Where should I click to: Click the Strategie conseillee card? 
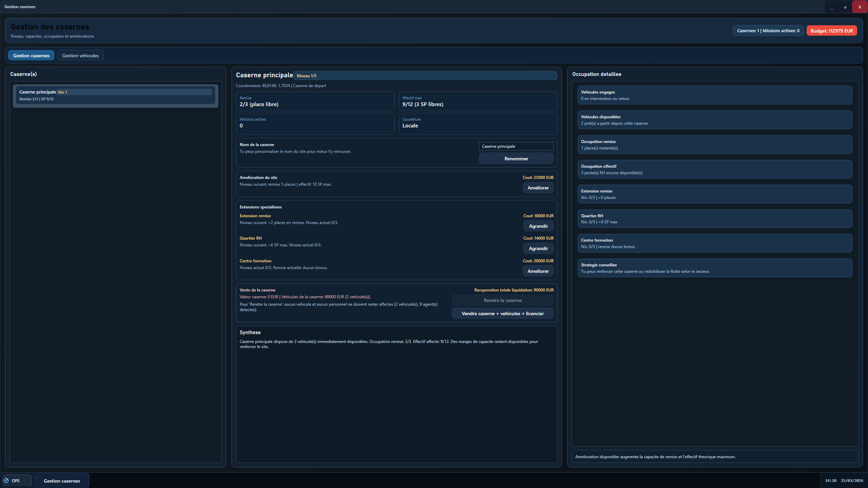click(713, 267)
